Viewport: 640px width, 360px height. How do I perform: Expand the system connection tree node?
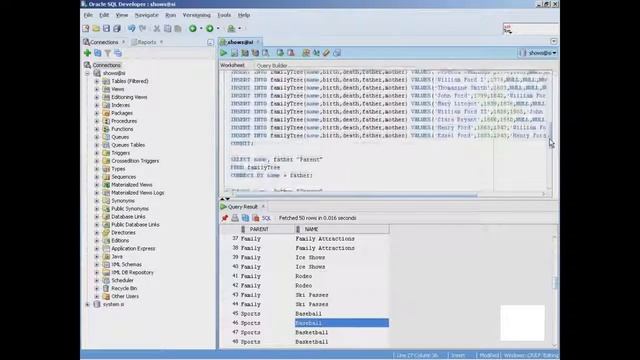[x=87, y=304]
